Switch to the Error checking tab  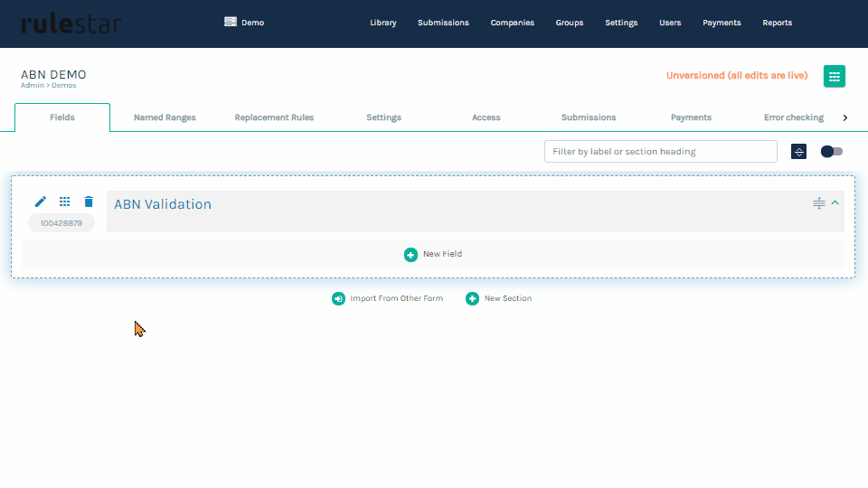(794, 117)
